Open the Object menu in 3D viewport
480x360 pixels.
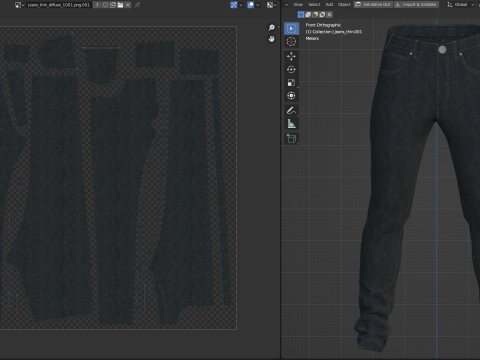point(344,5)
